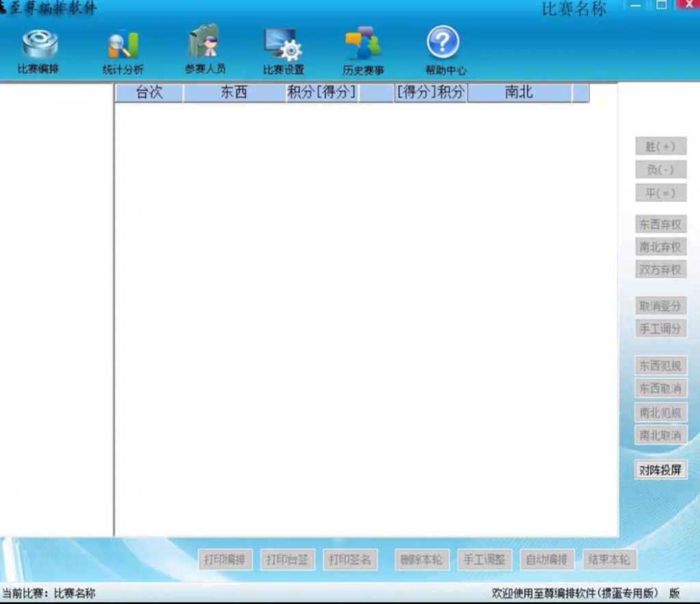
Task: Click the 手工调整 button
Action: (485, 560)
